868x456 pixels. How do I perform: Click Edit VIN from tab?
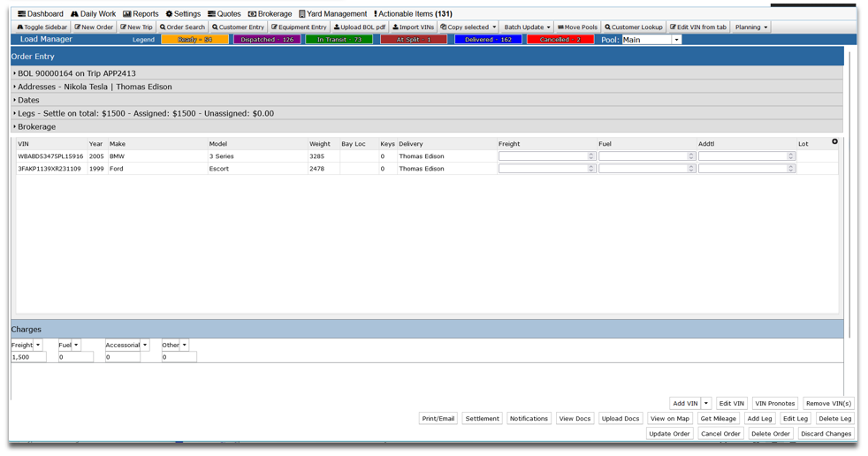(x=698, y=27)
